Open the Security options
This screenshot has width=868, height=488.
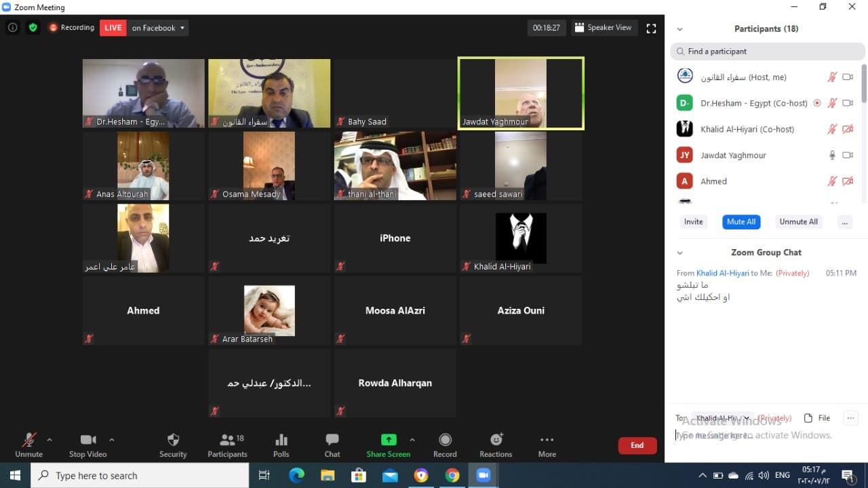[x=173, y=445]
